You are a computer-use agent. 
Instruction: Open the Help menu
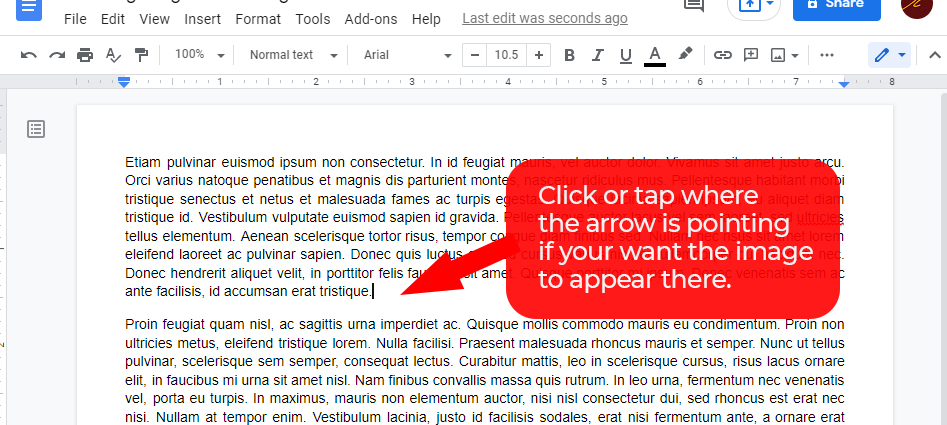[426, 19]
